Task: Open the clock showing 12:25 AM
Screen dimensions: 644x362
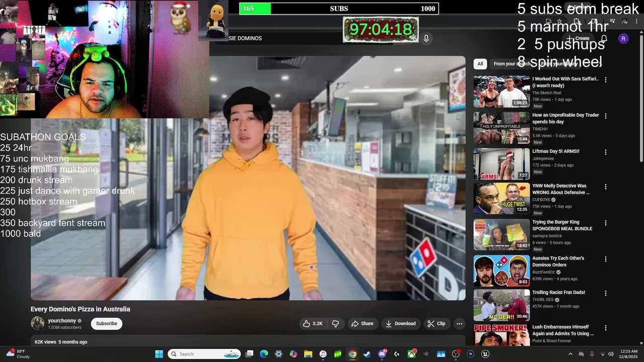Action: click(629, 354)
